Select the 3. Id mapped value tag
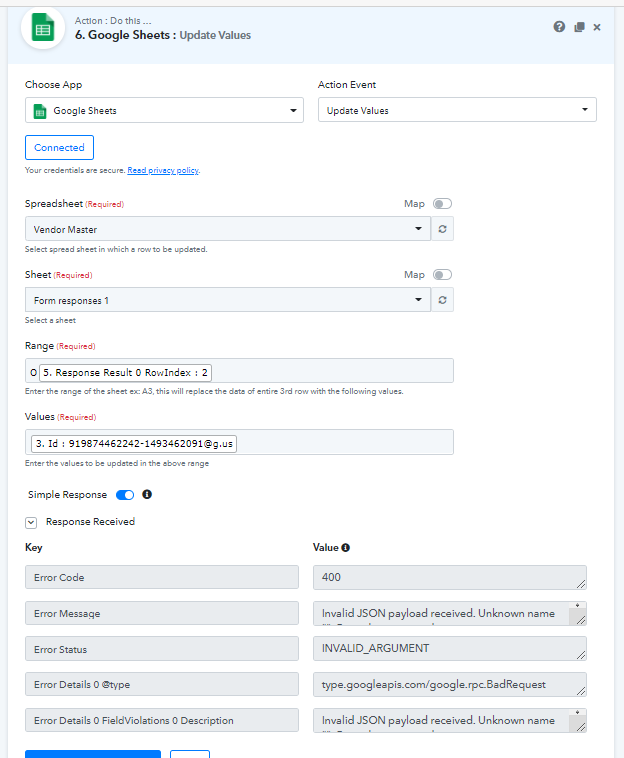This screenshot has width=624, height=758. pyautogui.click(x=134, y=443)
